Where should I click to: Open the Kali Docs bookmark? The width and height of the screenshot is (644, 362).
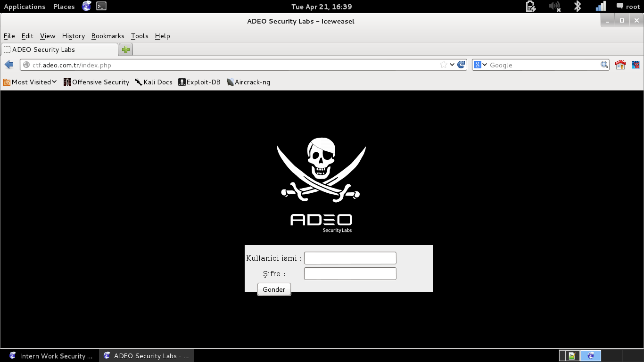pos(154,82)
